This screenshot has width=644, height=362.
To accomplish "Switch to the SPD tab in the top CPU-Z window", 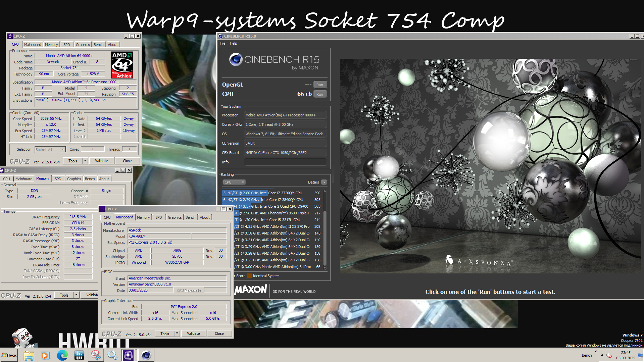I will point(67,45).
